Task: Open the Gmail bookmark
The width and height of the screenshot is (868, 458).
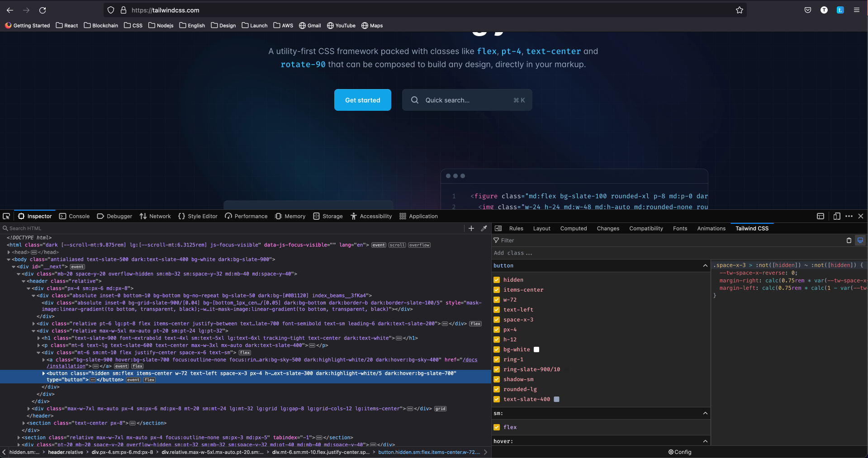Action: (310, 26)
